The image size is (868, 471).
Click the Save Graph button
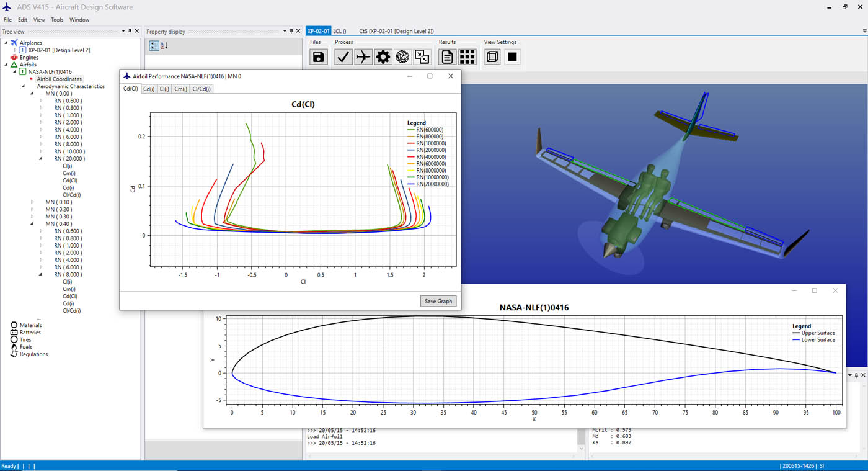point(438,301)
